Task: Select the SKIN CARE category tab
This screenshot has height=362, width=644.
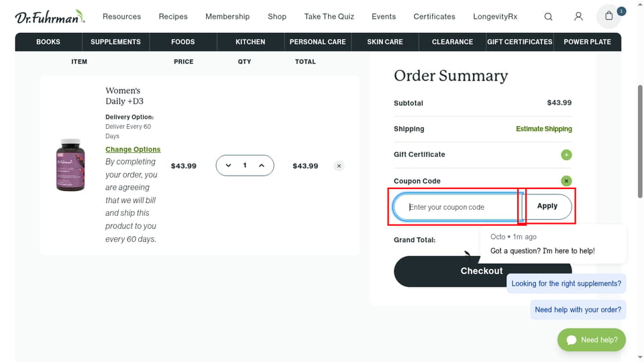Action: click(385, 42)
